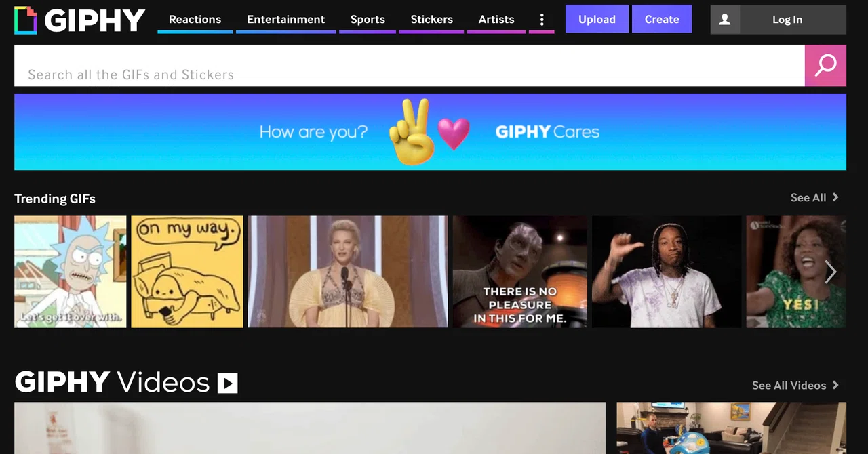Image resolution: width=868 pixels, height=454 pixels.
Task: Open the 'There is no pleasure' GIF
Action: pos(520,272)
